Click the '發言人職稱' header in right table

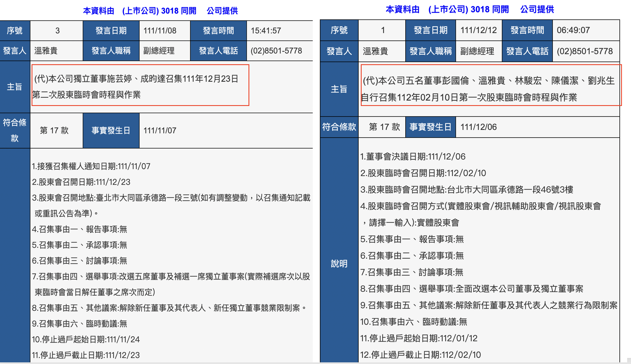431,51
